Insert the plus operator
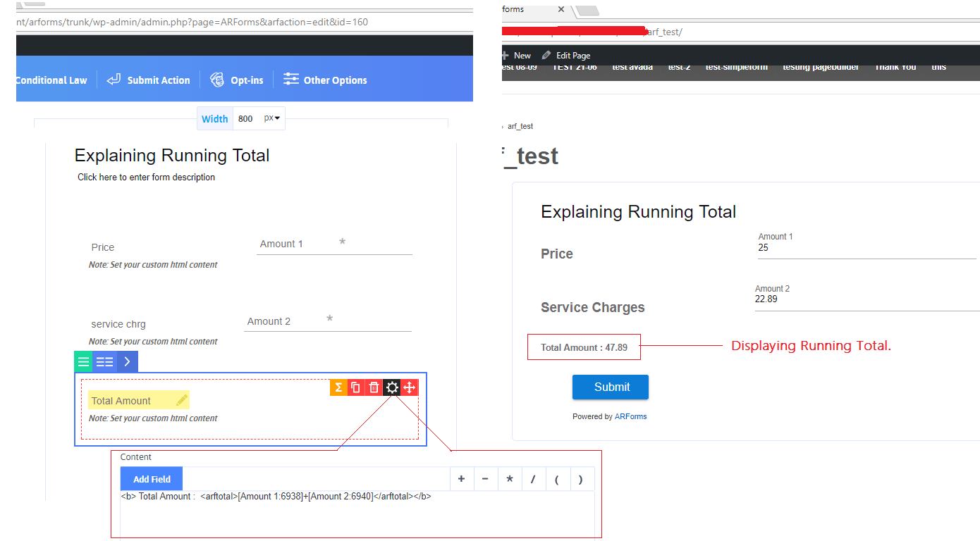Screen dimensions: 980x541 [x=462, y=479]
